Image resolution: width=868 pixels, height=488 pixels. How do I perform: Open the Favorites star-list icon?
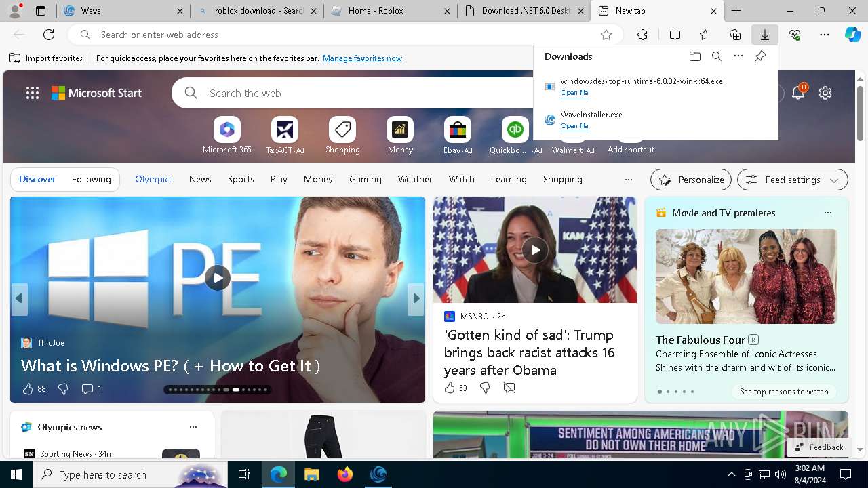pos(705,35)
